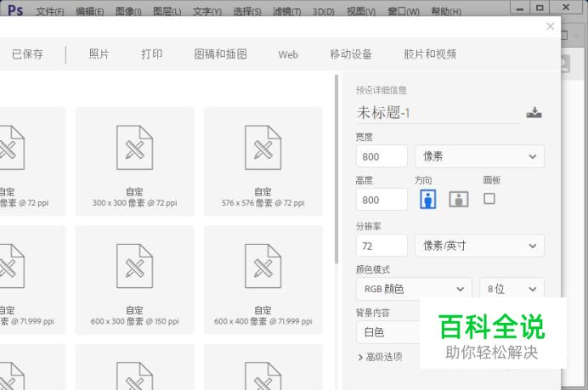Open the 8 位 bit depth dropdown
Screen dimensions: 588x390
pyautogui.click(x=512, y=289)
